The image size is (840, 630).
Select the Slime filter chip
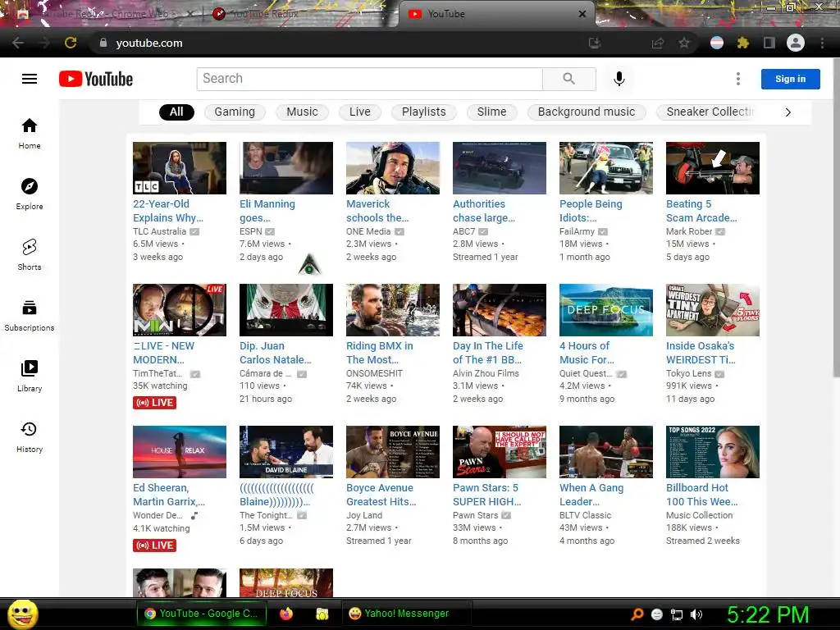click(x=492, y=112)
